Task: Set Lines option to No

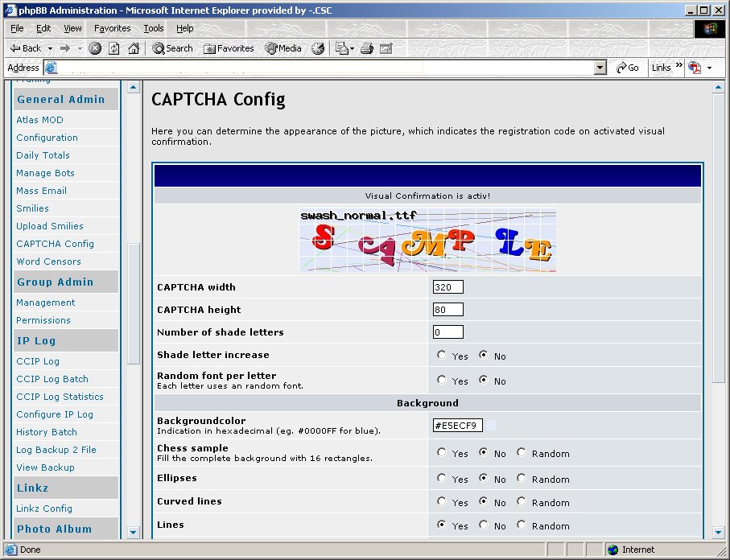Action: (484, 525)
